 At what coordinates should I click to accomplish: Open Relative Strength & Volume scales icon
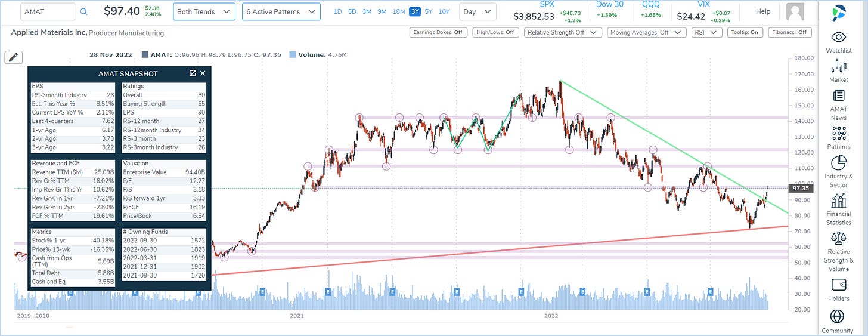[x=838, y=238]
